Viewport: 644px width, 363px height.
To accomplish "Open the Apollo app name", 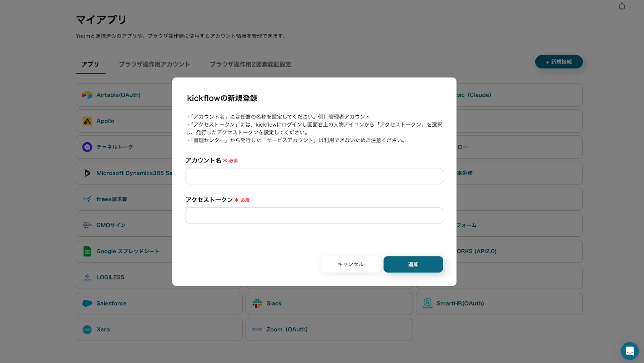I will coord(105,121).
